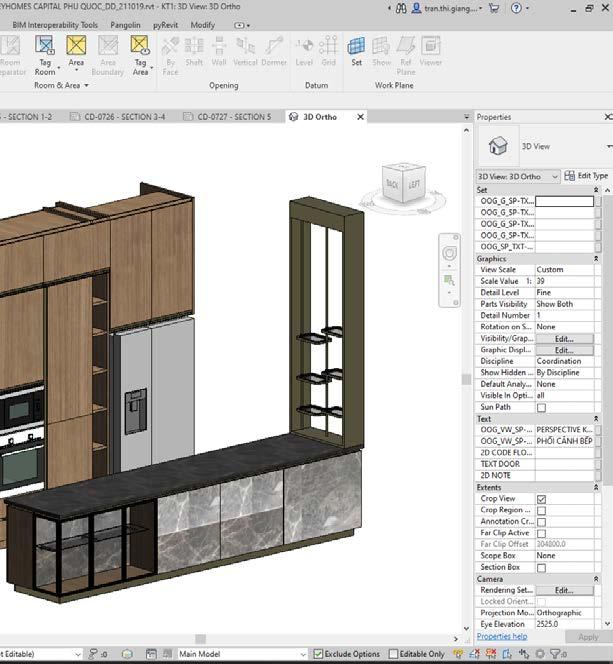Enable the Section Box checkbox
This screenshot has width=613, height=664.
(x=541, y=567)
